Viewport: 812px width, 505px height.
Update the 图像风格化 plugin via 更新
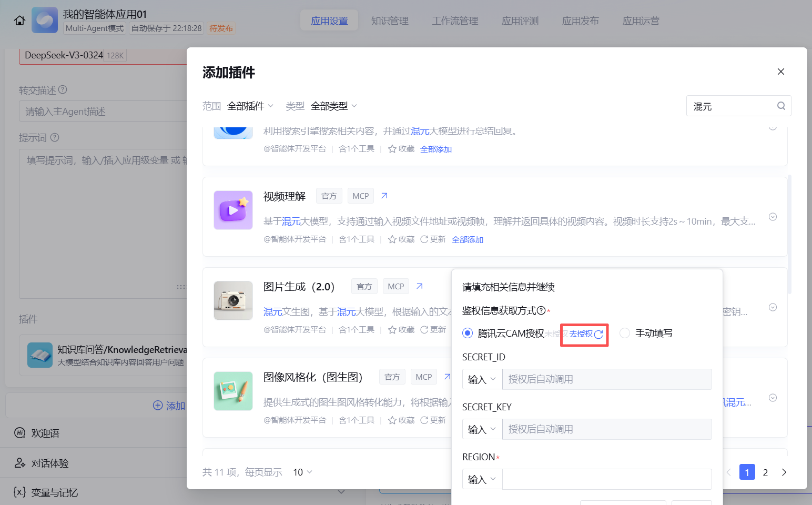433,420
